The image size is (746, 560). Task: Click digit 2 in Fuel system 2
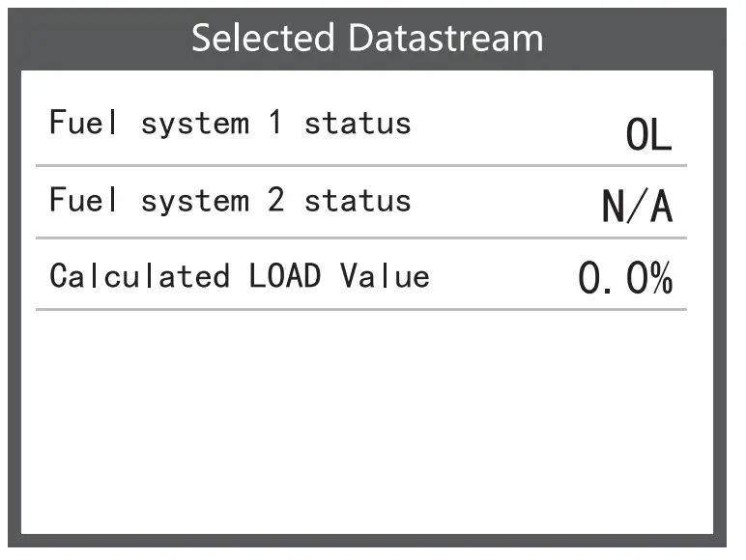coord(276,201)
